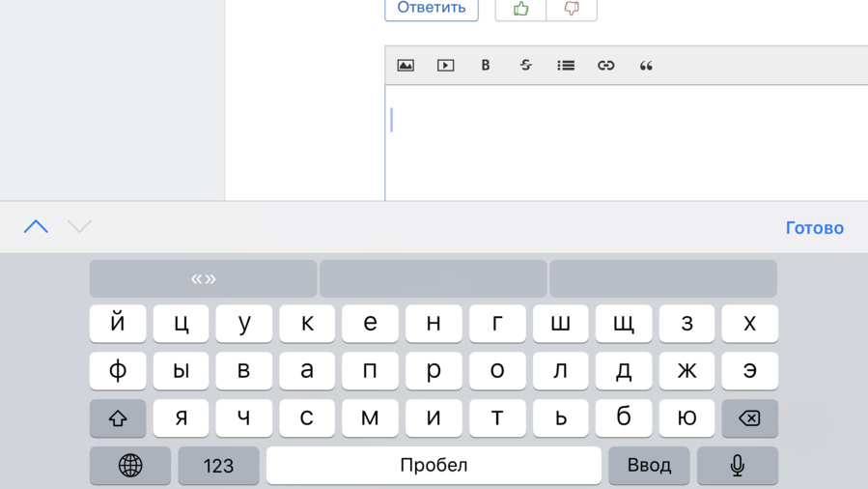Insert a bulleted list

click(566, 66)
